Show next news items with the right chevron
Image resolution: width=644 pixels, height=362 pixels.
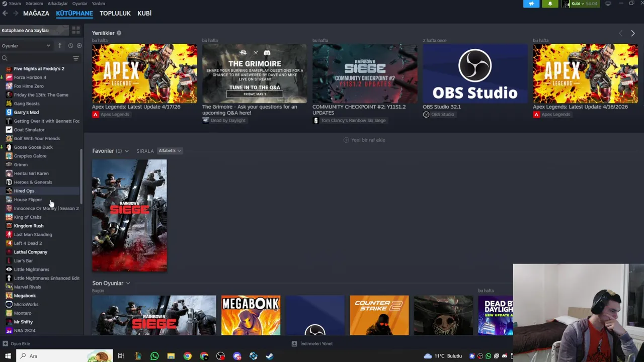[x=633, y=33]
